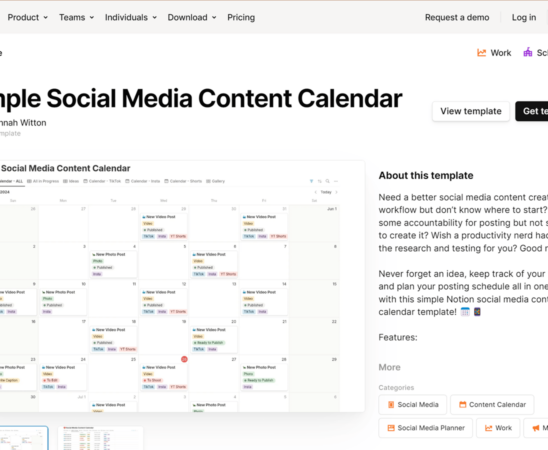Click the Content Calendar tag icon
The width and height of the screenshot is (548, 450).
coord(463,405)
